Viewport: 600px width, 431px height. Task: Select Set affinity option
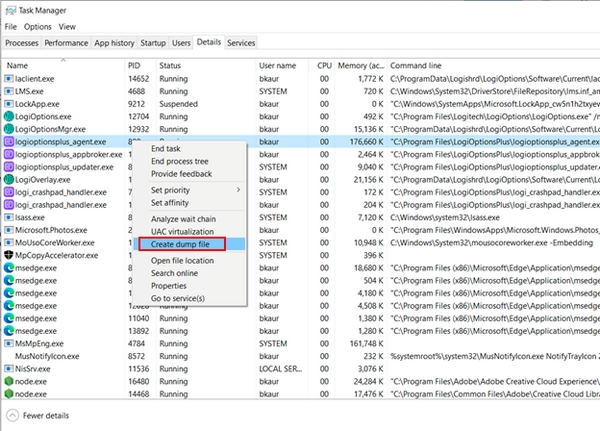[170, 202]
